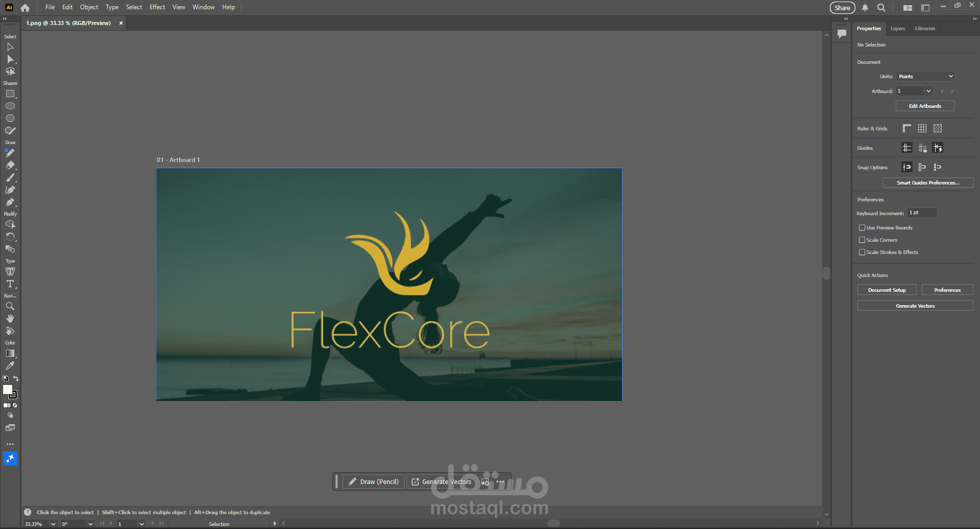Open the Home screen icon

(25, 8)
